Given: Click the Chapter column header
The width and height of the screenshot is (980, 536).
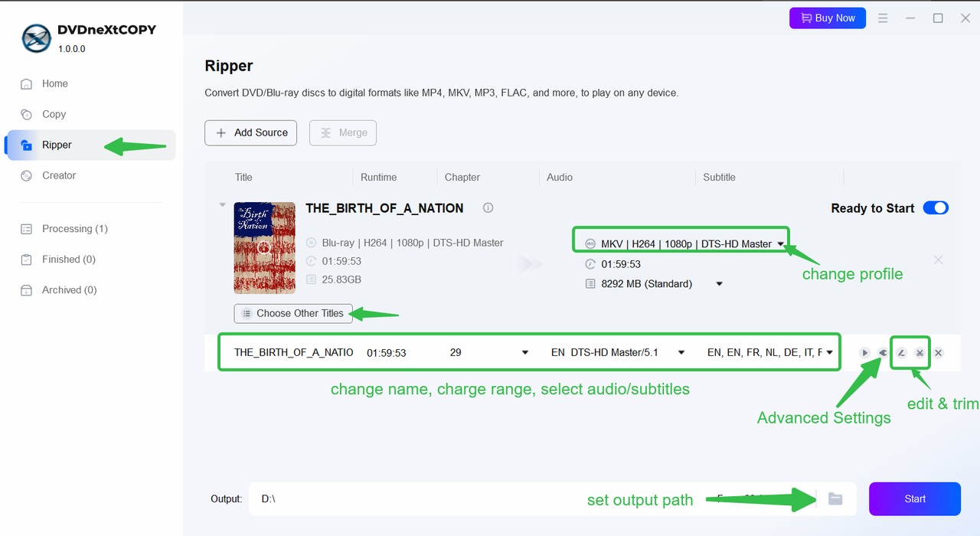Looking at the screenshot, I should [x=462, y=177].
